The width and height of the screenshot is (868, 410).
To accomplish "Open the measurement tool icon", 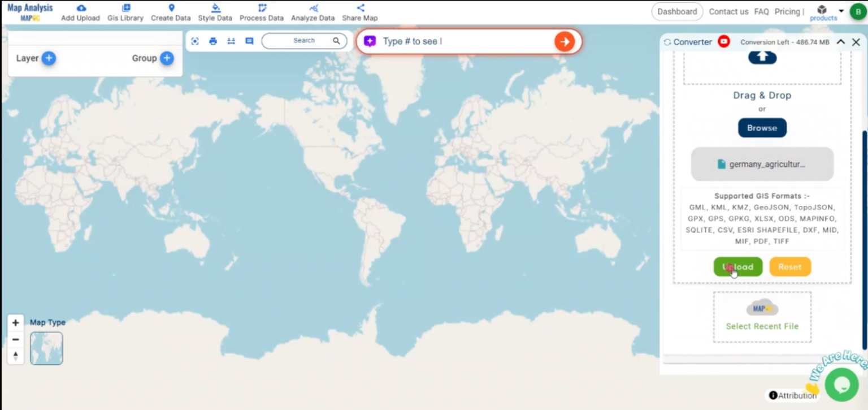I will pyautogui.click(x=231, y=41).
